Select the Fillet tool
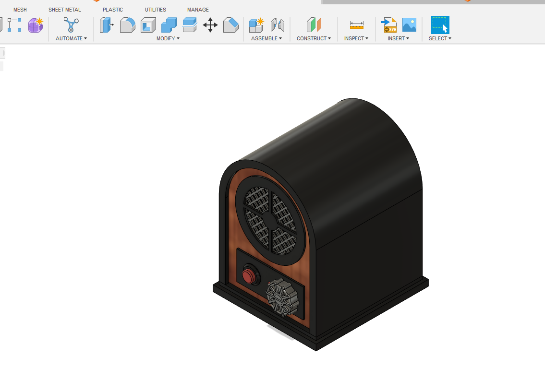 click(x=128, y=25)
